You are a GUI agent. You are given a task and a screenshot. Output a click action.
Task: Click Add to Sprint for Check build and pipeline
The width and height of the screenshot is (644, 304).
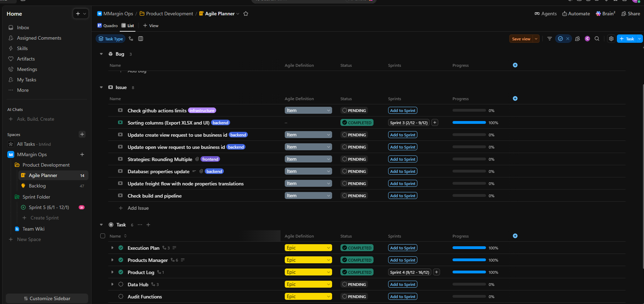tap(403, 195)
